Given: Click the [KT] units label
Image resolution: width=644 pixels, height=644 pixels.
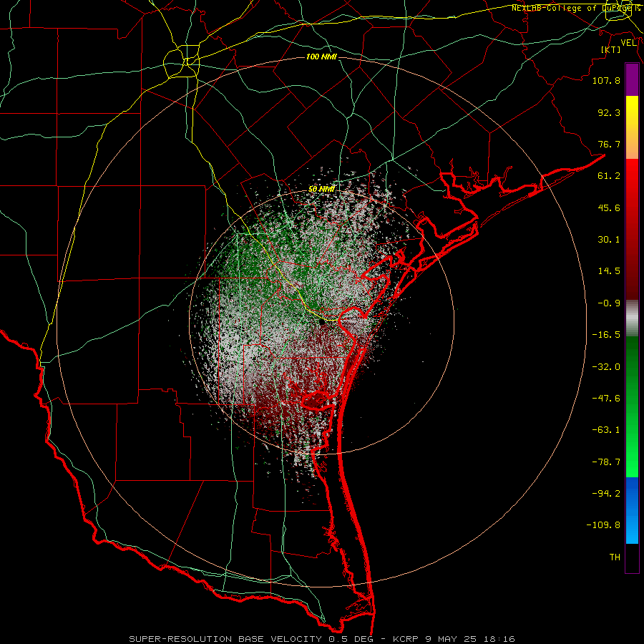Looking at the screenshot, I should 611,49.
